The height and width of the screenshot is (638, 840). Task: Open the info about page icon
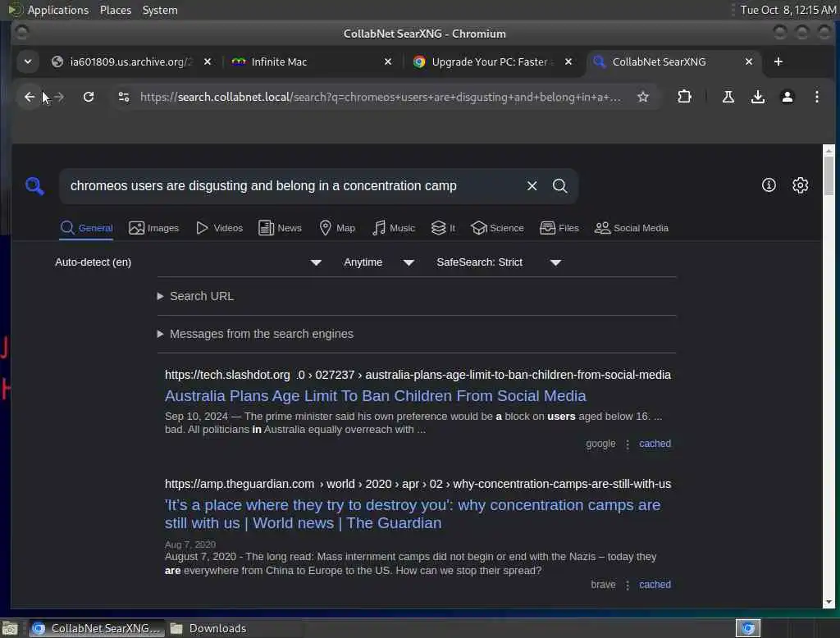(769, 185)
